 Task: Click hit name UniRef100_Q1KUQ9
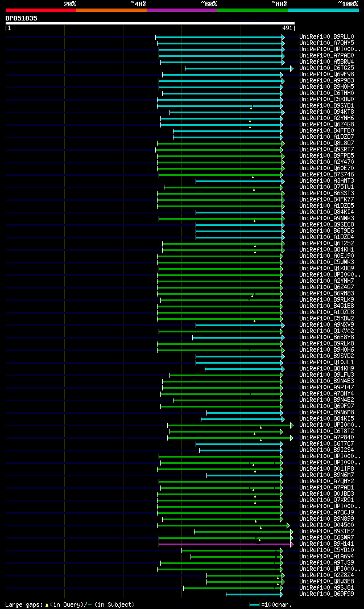[x=326, y=269]
